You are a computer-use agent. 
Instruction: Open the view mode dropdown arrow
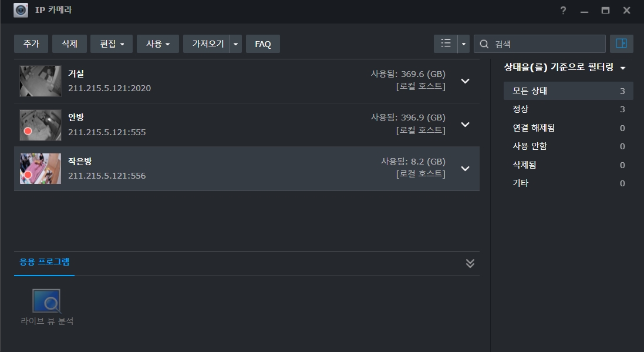point(464,44)
